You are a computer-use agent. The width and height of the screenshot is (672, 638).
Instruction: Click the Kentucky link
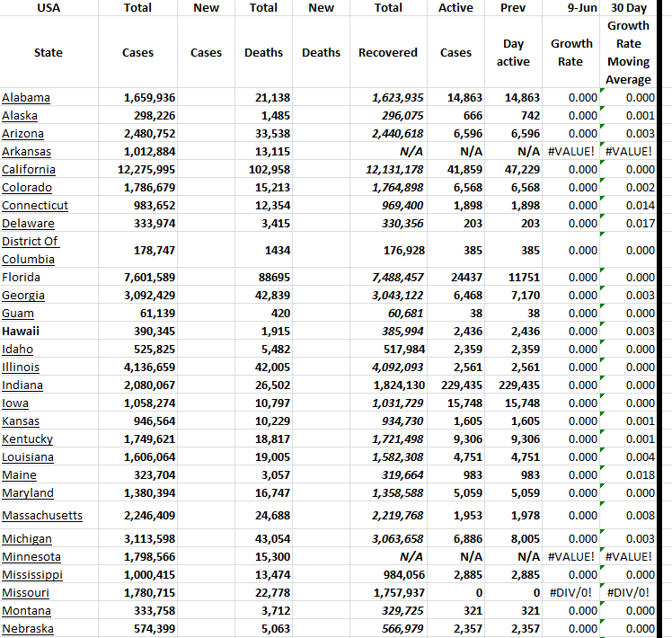click(x=28, y=439)
